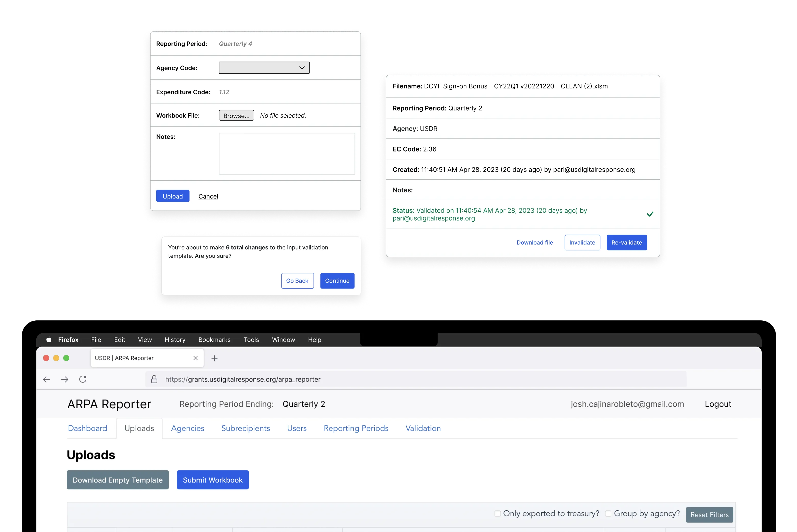
Task: Go back with browser back arrow
Action: pos(47,379)
